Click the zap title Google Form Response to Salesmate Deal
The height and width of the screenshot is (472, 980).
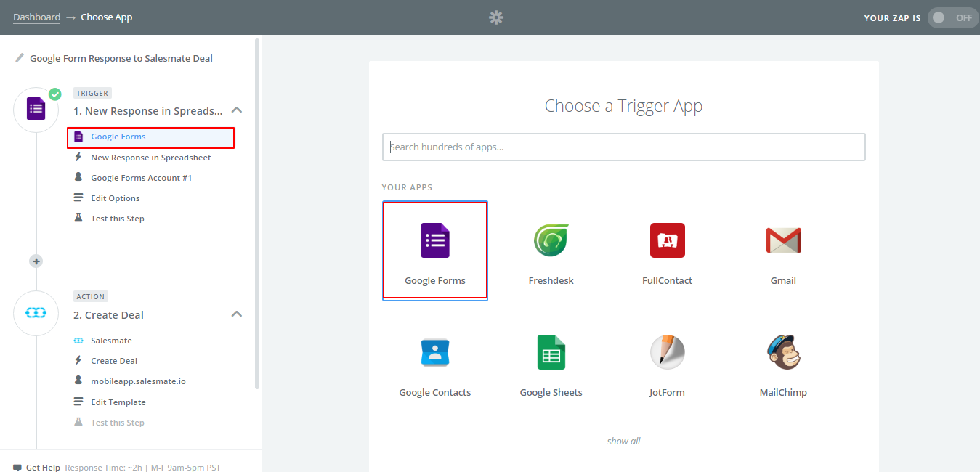(121, 58)
